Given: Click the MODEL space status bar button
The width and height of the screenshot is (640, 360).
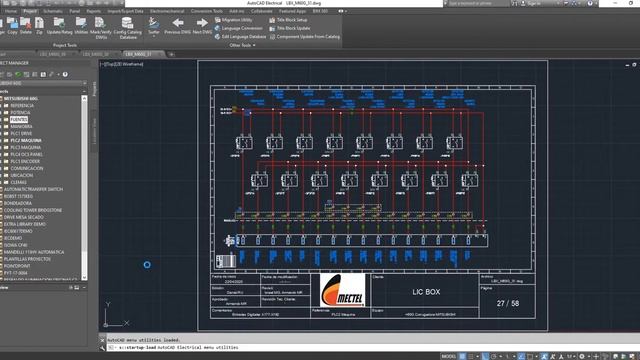Looking at the screenshot, I should click(448, 356).
